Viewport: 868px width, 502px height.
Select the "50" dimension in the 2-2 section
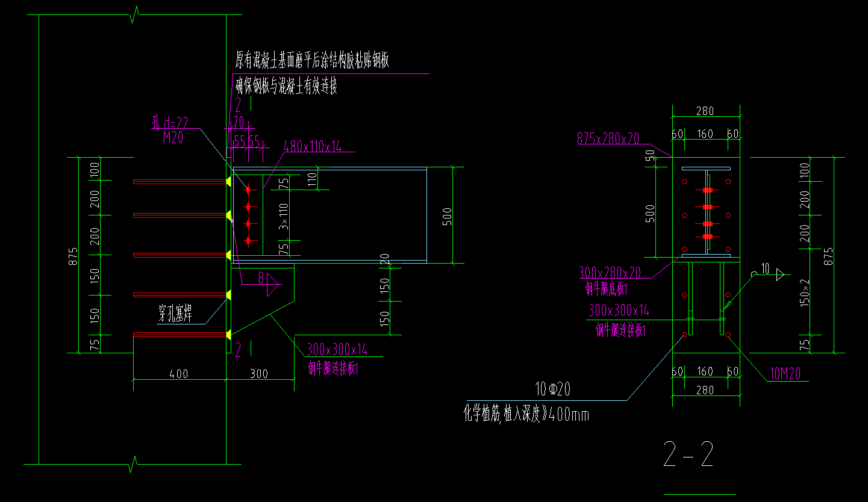649,156
